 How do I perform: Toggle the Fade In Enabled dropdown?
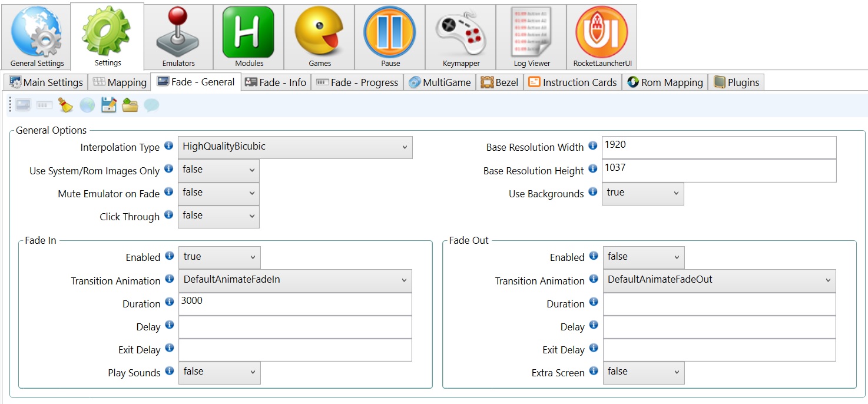(219, 257)
